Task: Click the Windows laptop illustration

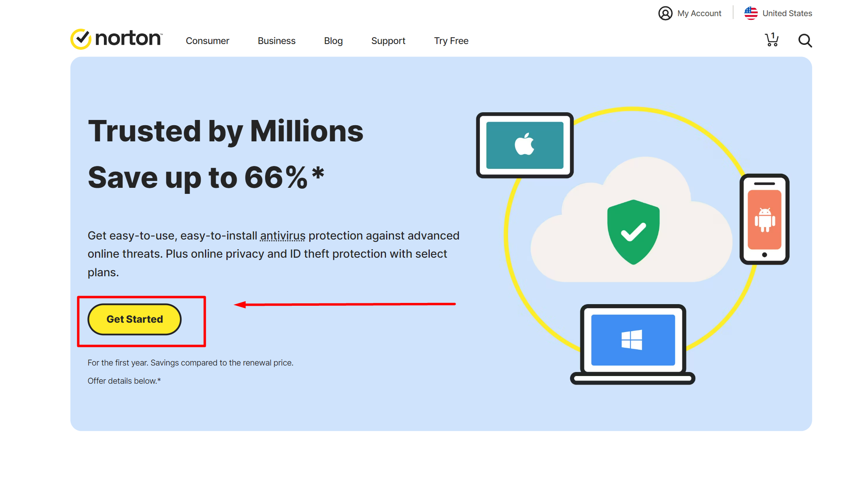Action: [x=633, y=343]
